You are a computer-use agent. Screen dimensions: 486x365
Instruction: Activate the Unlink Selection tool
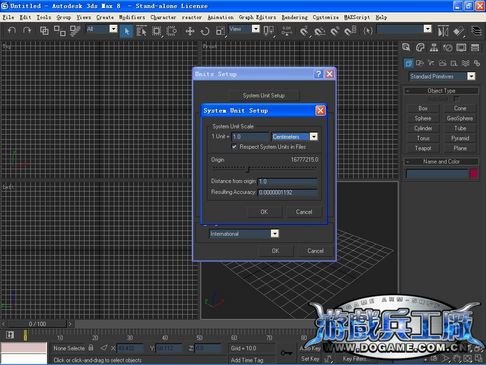point(60,31)
